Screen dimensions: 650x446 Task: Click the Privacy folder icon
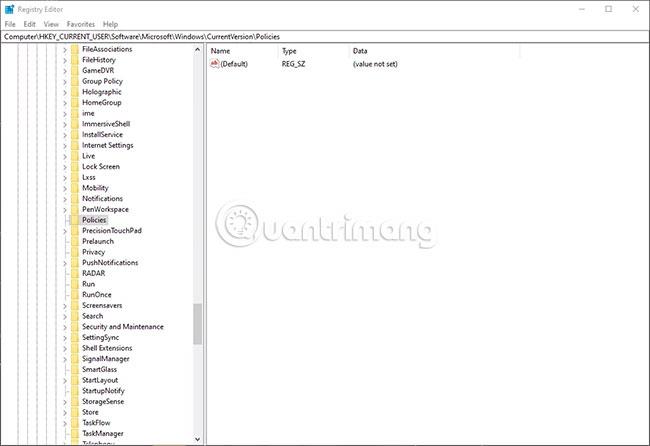pos(75,252)
